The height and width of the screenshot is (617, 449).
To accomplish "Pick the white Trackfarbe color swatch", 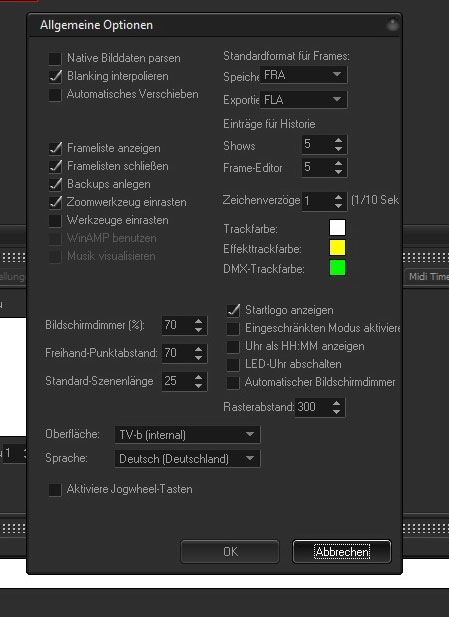I will [337, 228].
